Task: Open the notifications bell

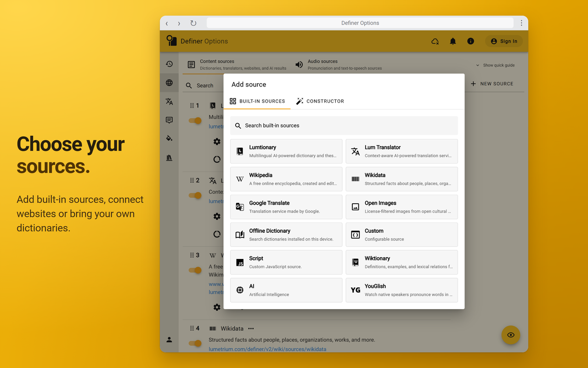Action: coord(453,41)
